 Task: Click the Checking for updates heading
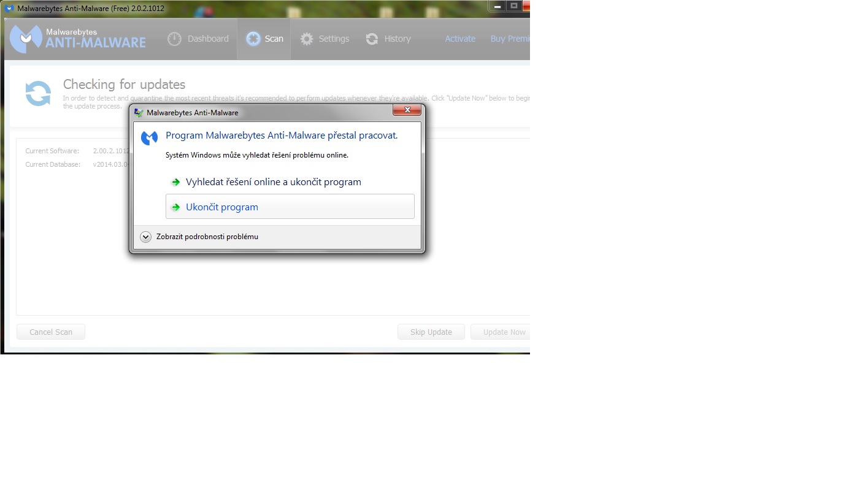click(x=124, y=85)
